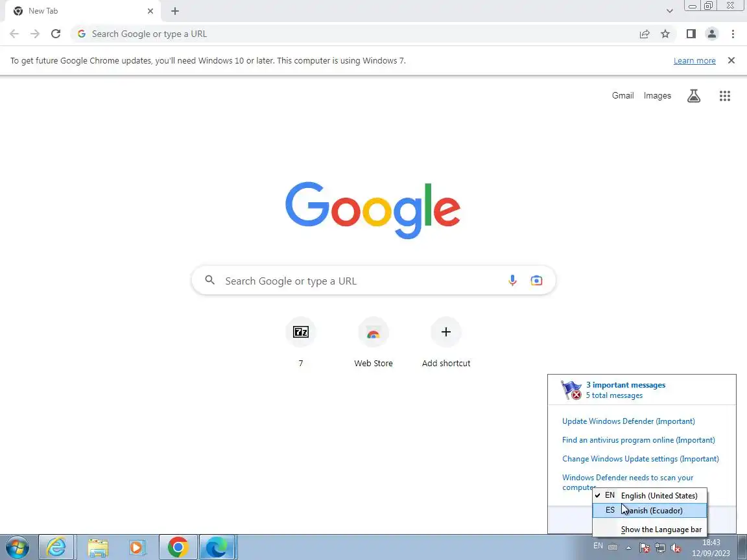Open the Learn more link
The width and height of the screenshot is (747, 560).
tap(694, 60)
